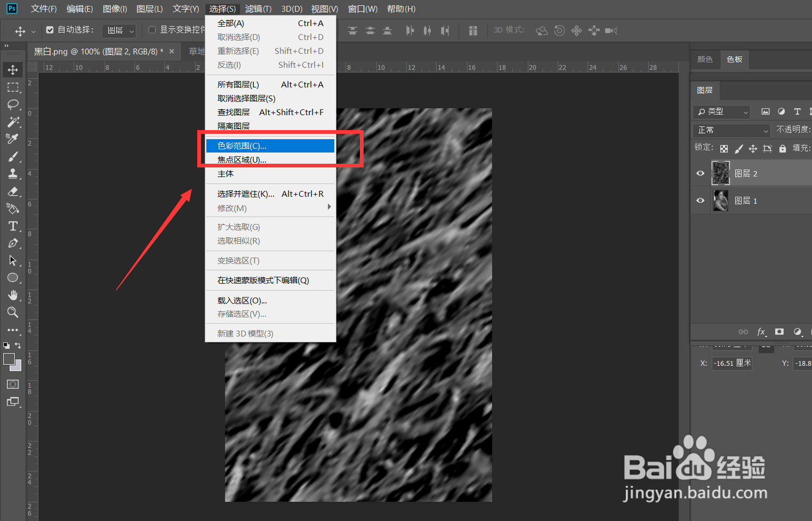Click the X position field -16.51 厘米
This screenshot has height=521, width=812.
[732, 363]
